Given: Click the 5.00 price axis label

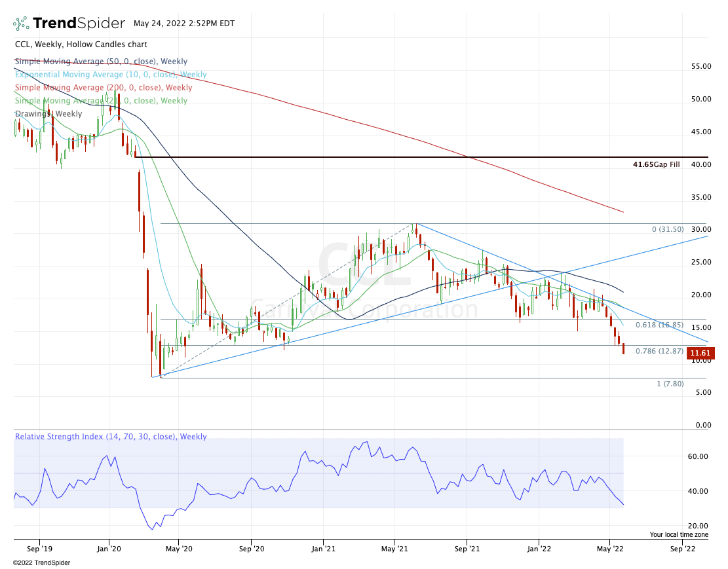Looking at the screenshot, I should [x=703, y=392].
